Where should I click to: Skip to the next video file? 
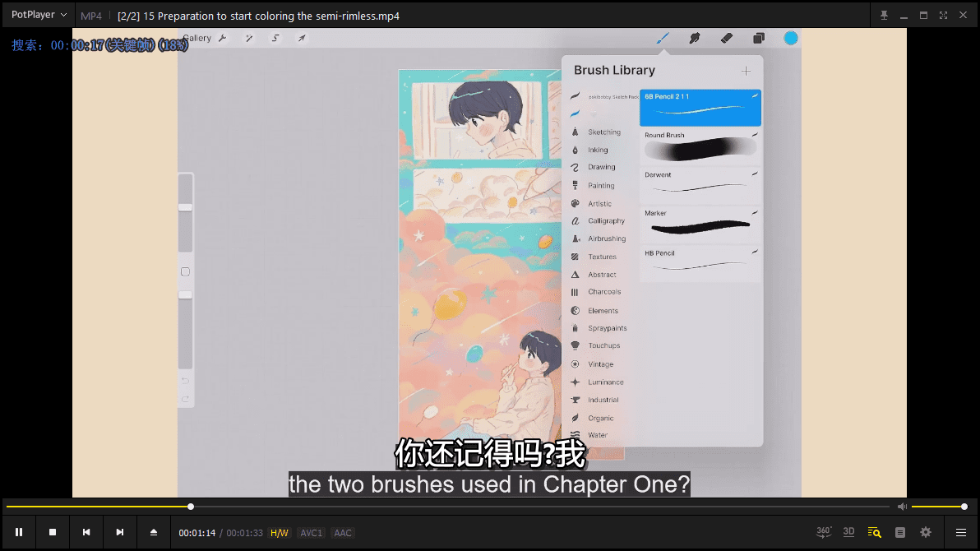[119, 532]
